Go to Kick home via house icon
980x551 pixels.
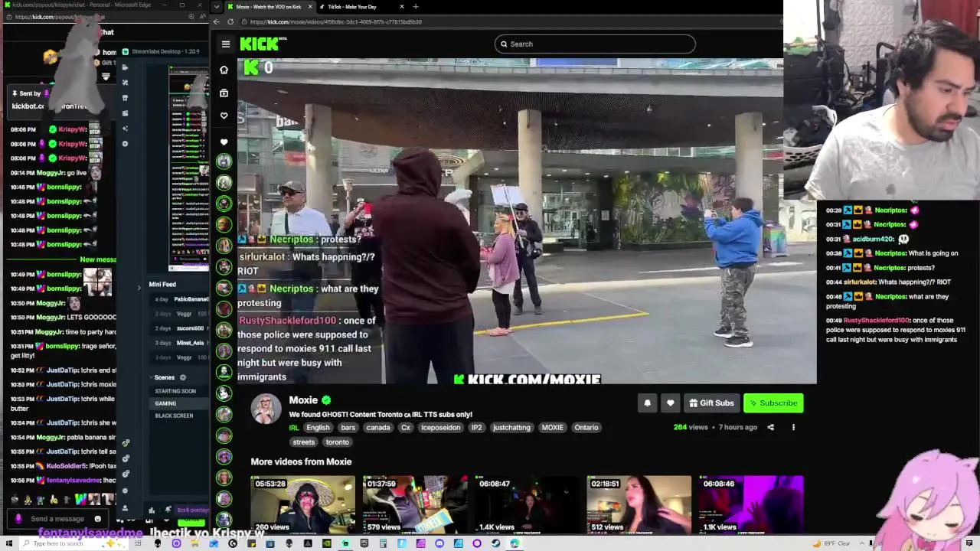point(224,70)
